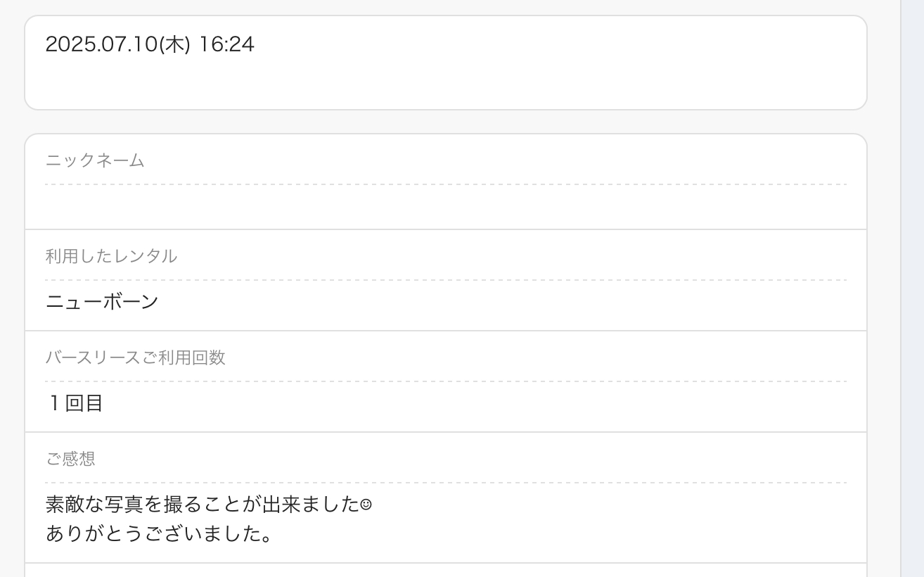Click the dashed divider under ニックネーム label
Image resolution: width=924 pixels, height=577 pixels.
[x=446, y=184]
